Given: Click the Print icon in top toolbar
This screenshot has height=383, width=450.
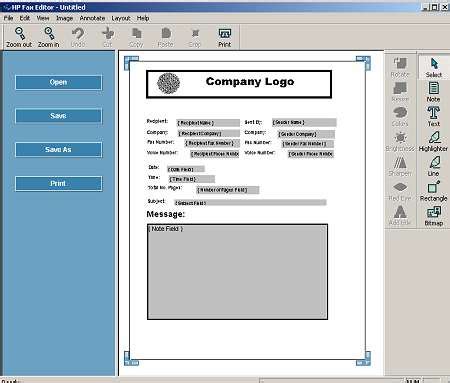Looking at the screenshot, I should pyautogui.click(x=225, y=37).
